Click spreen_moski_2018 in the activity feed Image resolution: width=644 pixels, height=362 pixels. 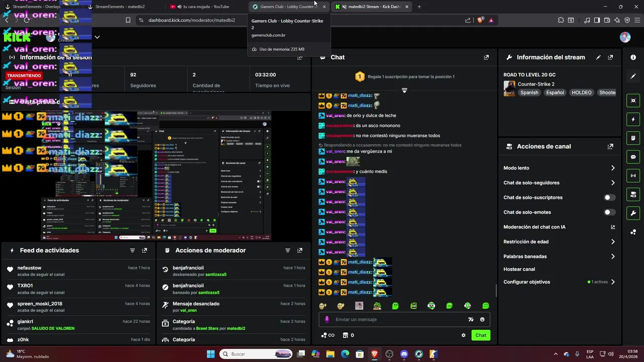click(x=40, y=304)
